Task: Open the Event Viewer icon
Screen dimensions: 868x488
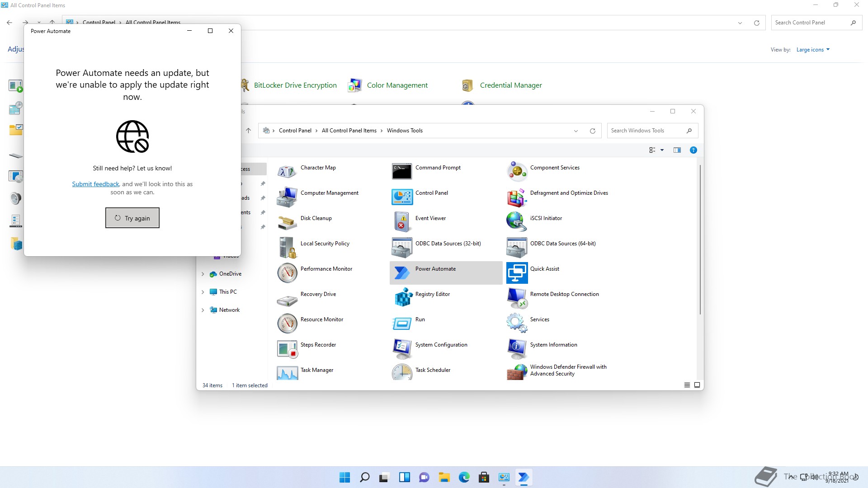Action: [402, 222]
